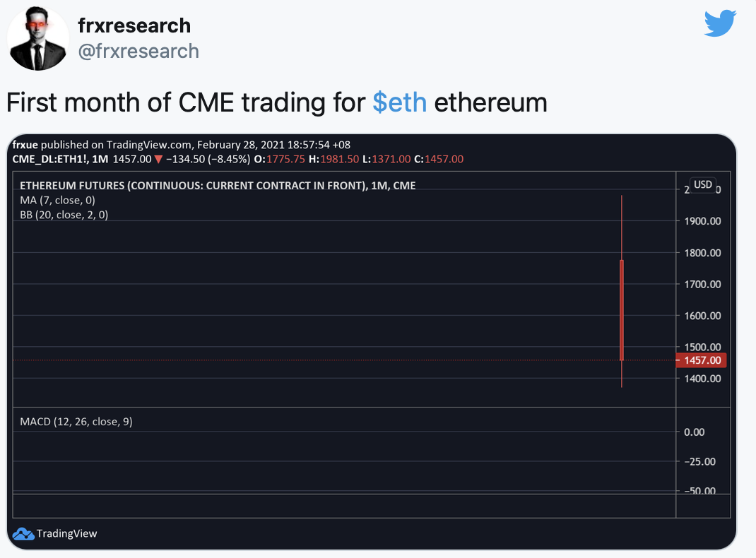Click the 1900.00 price axis label

coord(702,221)
